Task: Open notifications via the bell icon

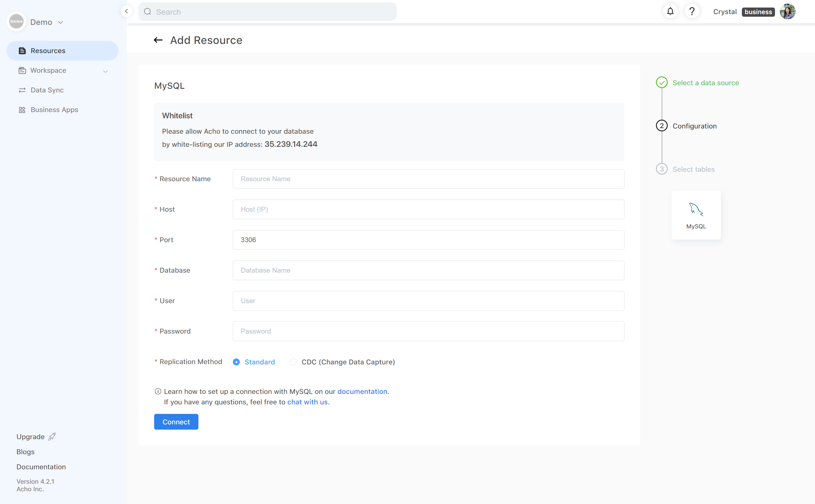Action: pos(670,11)
